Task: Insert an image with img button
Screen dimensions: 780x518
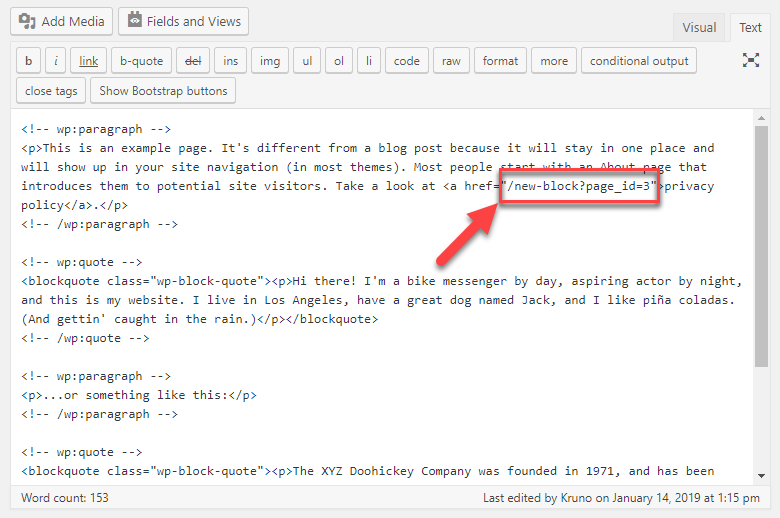Action: (270, 61)
